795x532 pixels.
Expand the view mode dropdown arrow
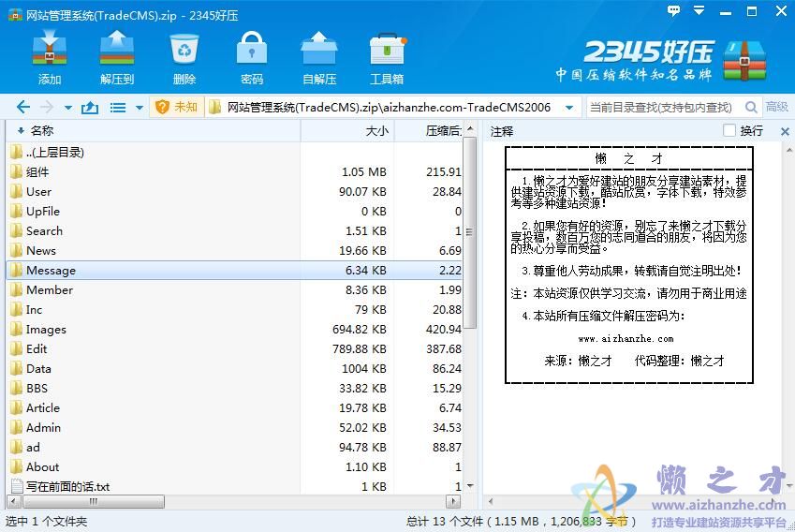click(x=139, y=108)
